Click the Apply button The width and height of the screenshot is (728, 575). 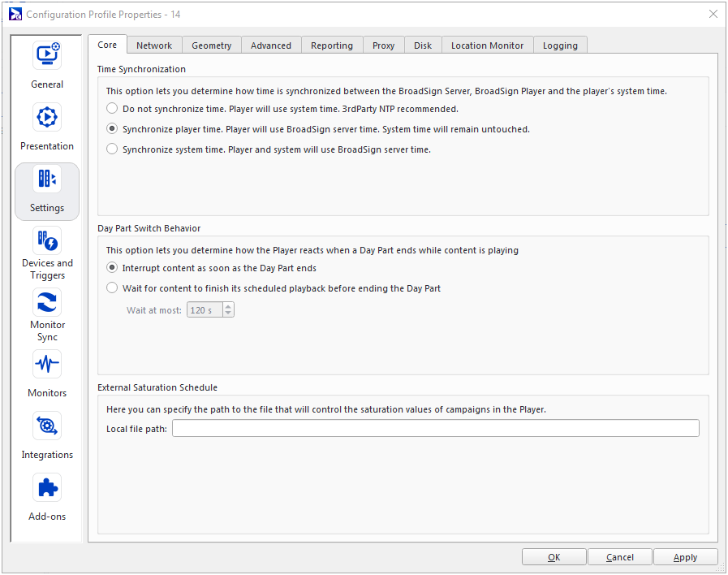tap(685, 557)
